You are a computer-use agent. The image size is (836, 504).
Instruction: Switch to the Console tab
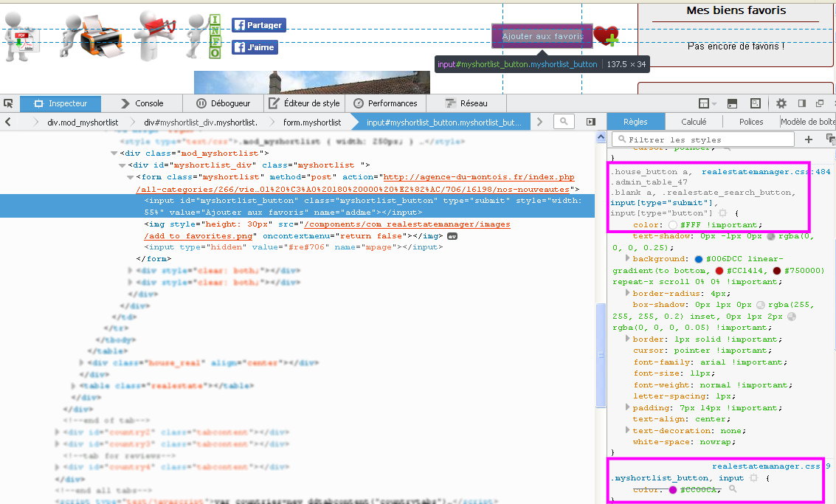[142, 103]
